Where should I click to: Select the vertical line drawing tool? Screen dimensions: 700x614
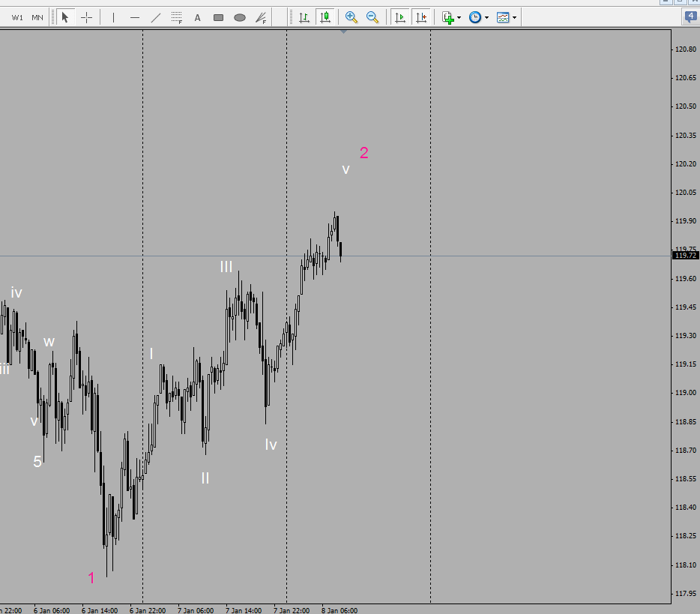pyautogui.click(x=112, y=17)
